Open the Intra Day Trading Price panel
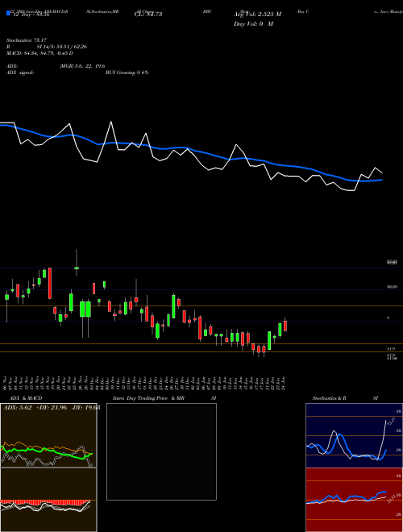Viewport: 403px width, 532px height. 161,451
